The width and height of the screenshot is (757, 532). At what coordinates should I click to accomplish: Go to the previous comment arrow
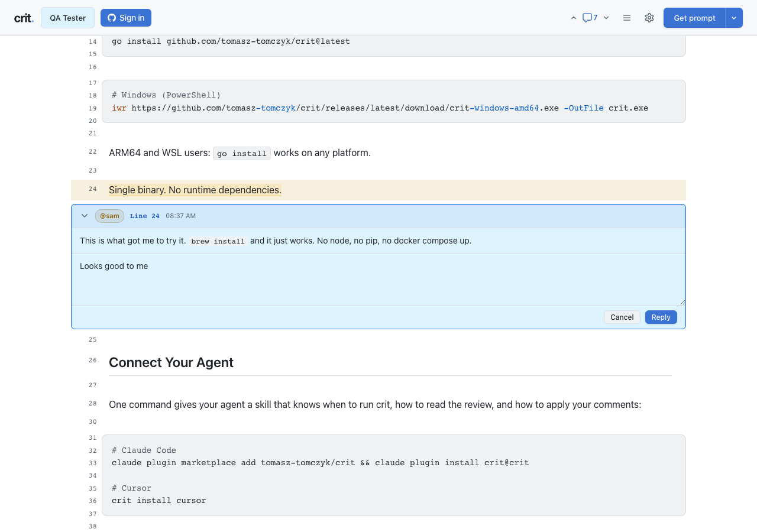click(x=573, y=18)
